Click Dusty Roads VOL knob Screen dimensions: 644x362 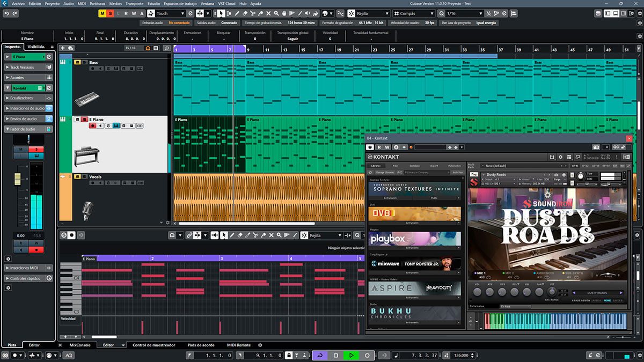pyautogui.click(x=478, y=292)
